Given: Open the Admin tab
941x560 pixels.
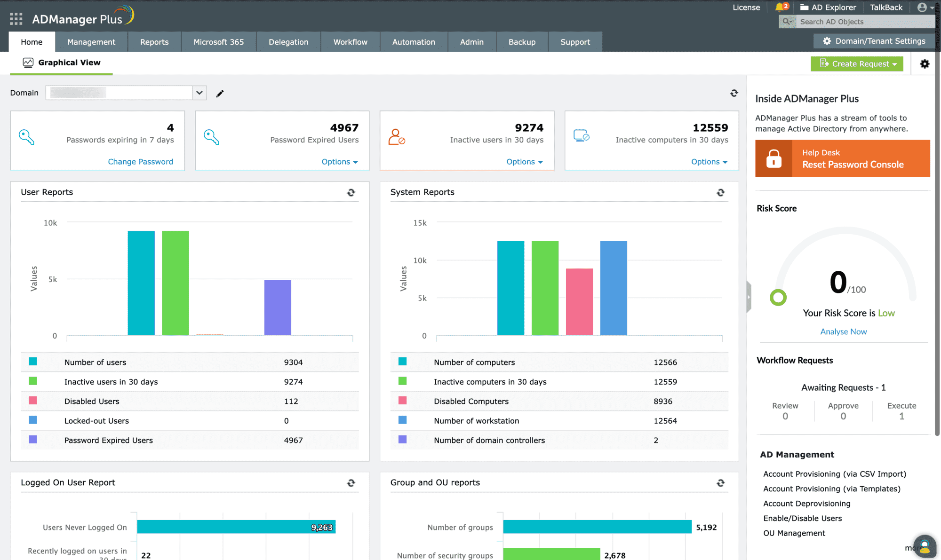Looking at the screenshot, I should 472,42.
